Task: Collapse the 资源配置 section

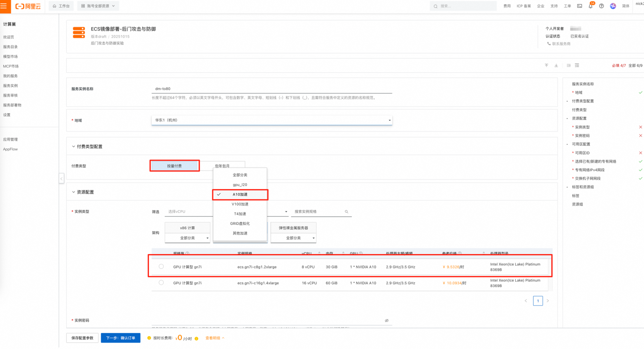Action: (x=73, y=192)
